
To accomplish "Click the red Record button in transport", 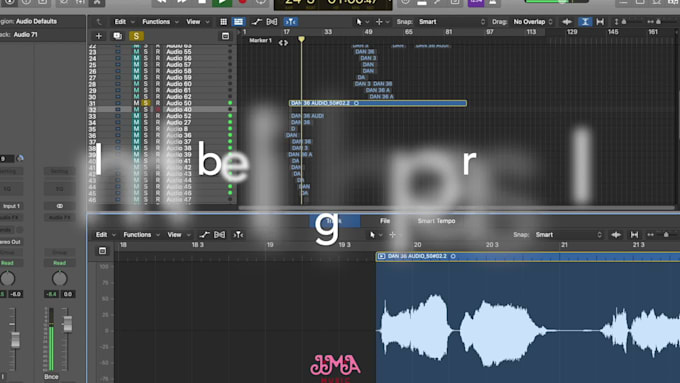I will 242,2.
